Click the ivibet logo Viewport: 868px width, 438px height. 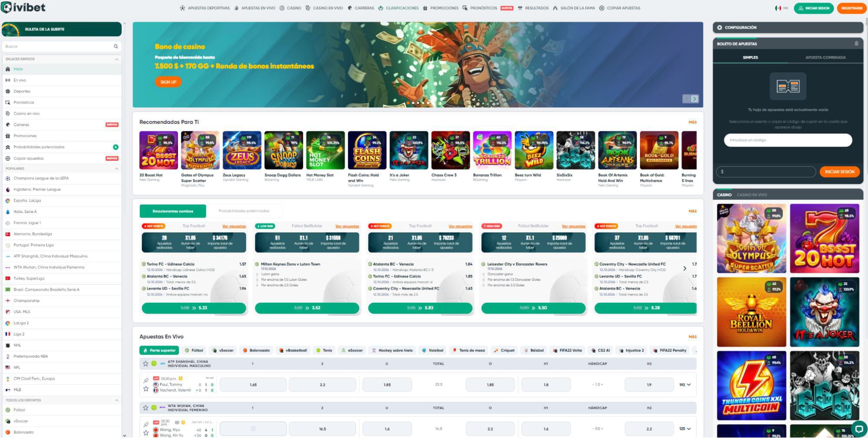23,7
